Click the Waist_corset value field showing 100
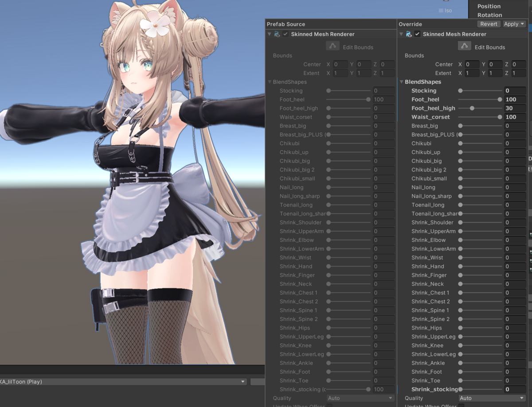Viewport: 532px width, 407px height. pos(515,117)
